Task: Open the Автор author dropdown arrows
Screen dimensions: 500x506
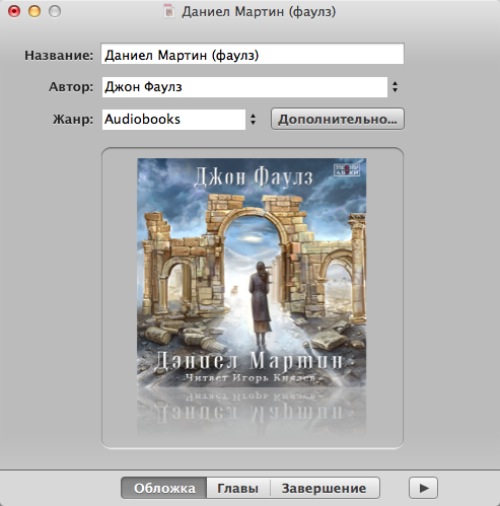Action: [395, 87]
